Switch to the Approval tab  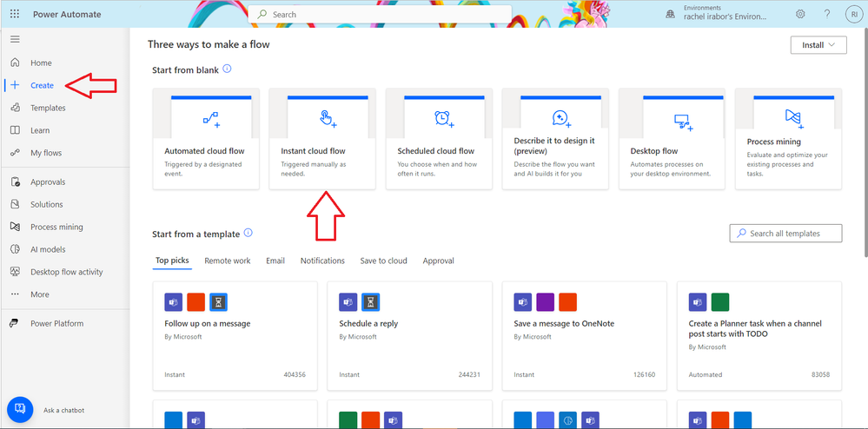[x=439, y=261]
